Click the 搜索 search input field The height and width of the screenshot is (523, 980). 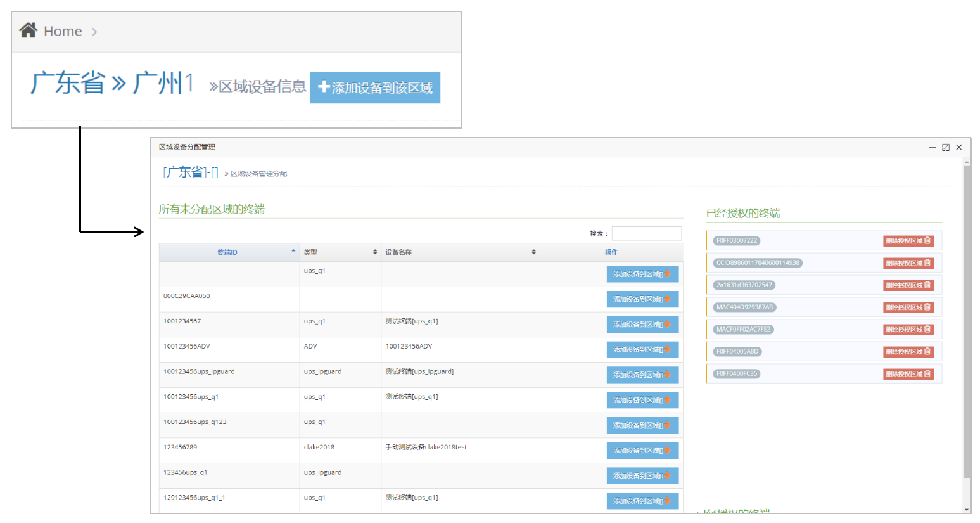(646, 233)
